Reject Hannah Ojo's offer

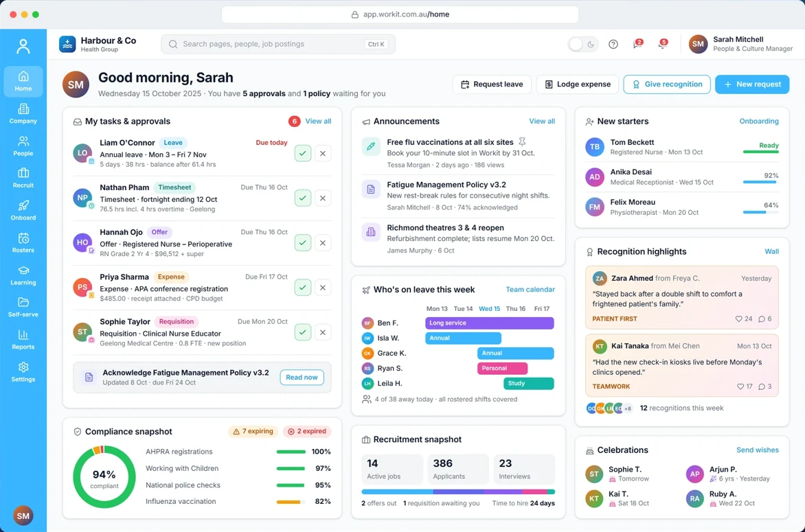(x=322, y=242)
